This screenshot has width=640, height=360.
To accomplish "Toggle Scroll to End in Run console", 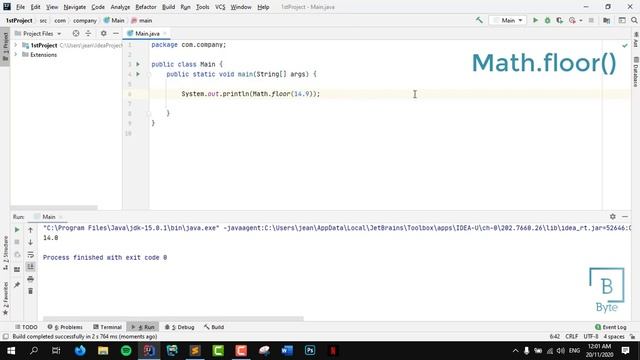I will coord(30,267).
